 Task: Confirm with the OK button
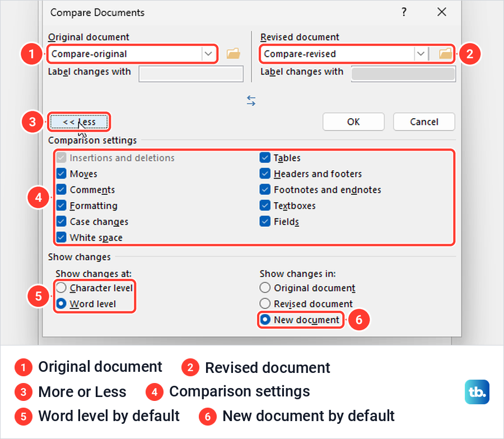(x=353, y=122)
